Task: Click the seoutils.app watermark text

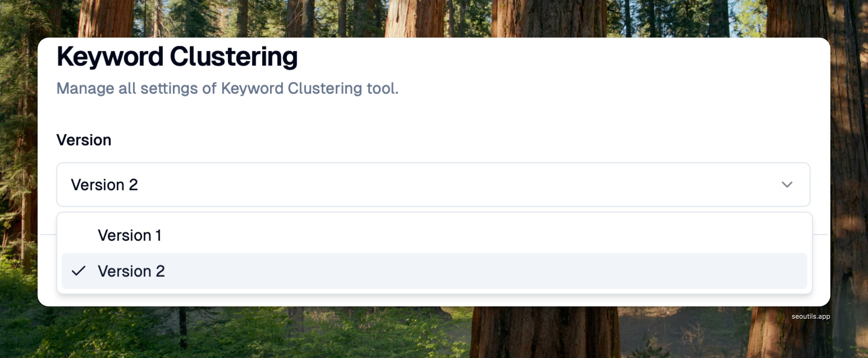Action: [810, 316]
